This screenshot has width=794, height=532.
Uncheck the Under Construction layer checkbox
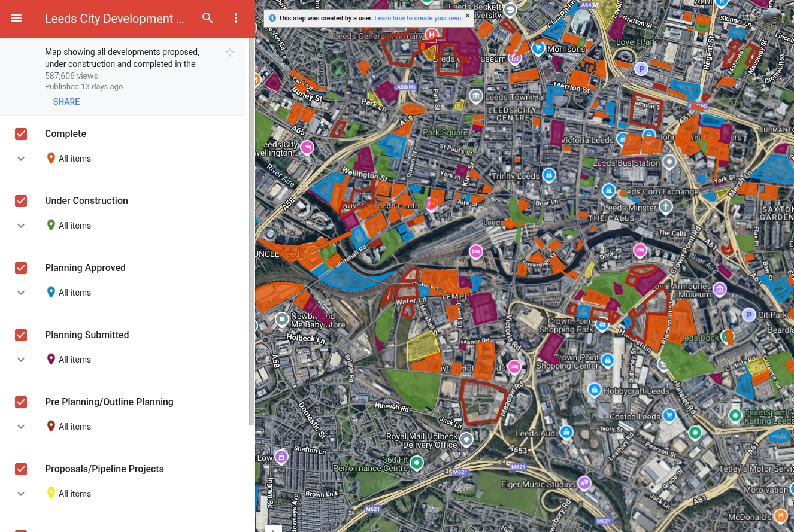coord(21,201)
